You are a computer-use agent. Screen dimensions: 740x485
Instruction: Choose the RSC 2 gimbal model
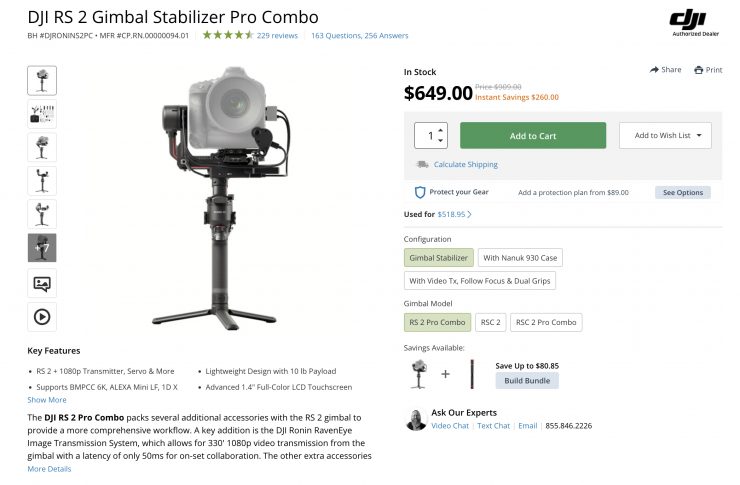point(490,322)
